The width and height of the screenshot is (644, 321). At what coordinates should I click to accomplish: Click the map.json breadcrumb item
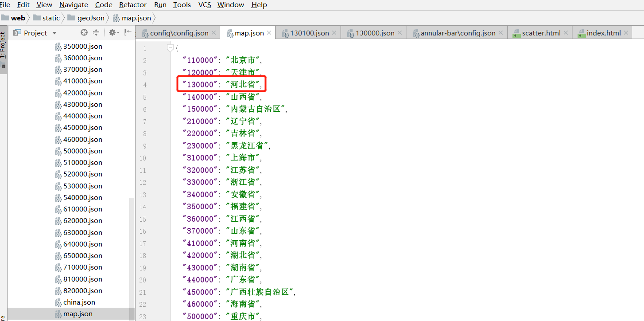tap(132, 18)
